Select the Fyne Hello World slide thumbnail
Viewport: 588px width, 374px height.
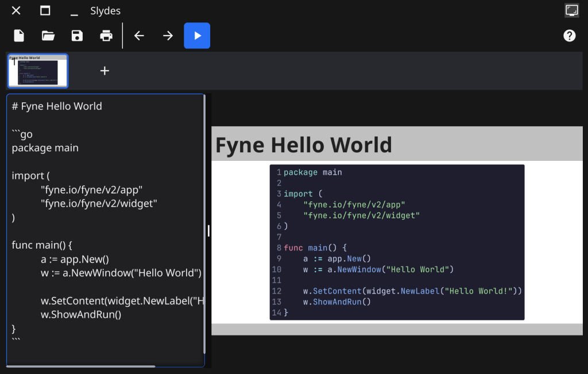(x=37, y=70)
